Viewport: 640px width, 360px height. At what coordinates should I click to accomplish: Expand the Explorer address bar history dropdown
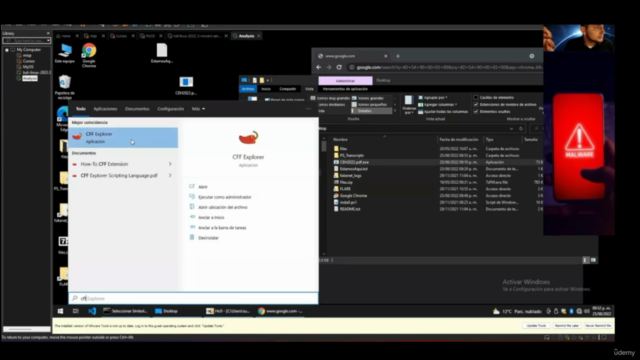pyautogui.click(x=511, y=129)
